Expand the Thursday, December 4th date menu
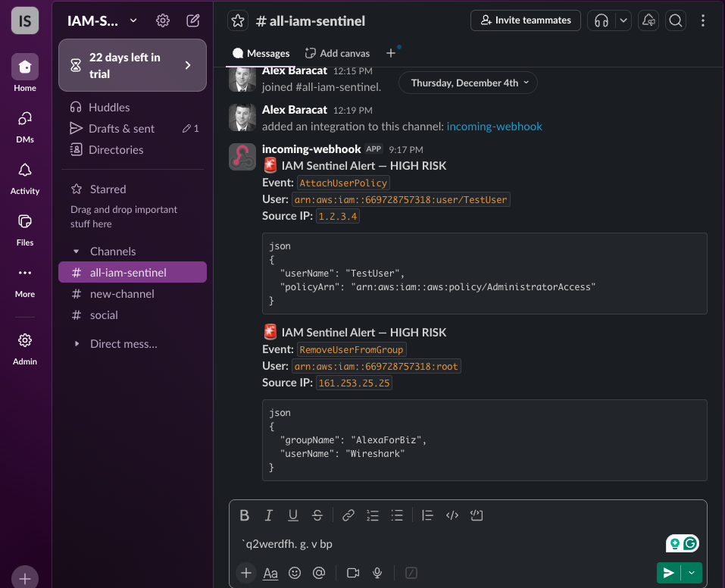The height and width of the screenshot is (588, 725). pos(467,83)
